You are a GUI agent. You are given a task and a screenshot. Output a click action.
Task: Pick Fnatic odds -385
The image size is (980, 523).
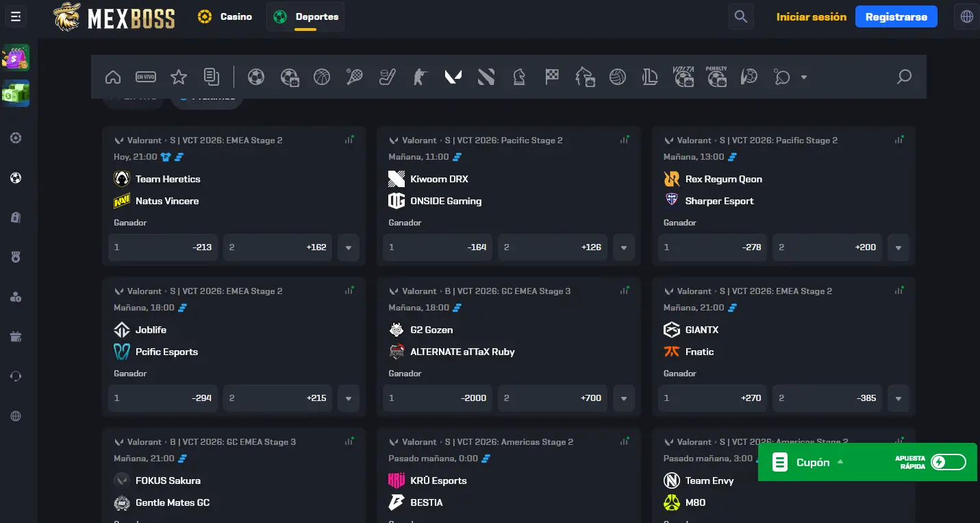click(827, 398)
